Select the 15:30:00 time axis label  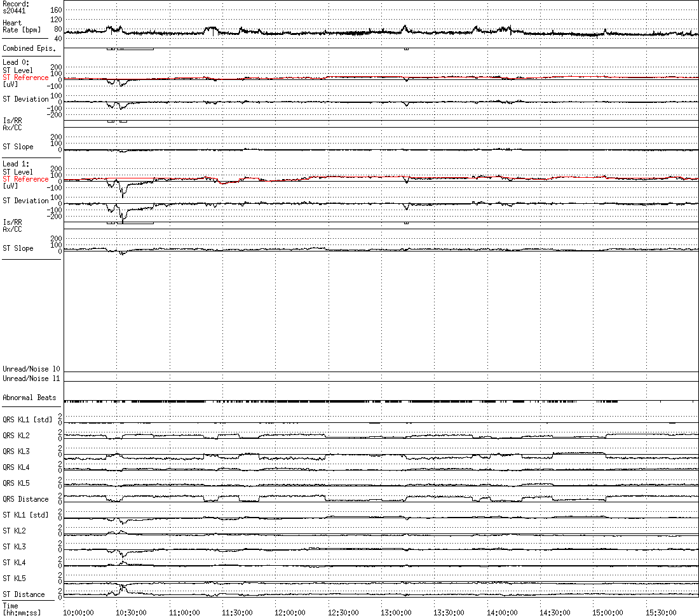660,612
